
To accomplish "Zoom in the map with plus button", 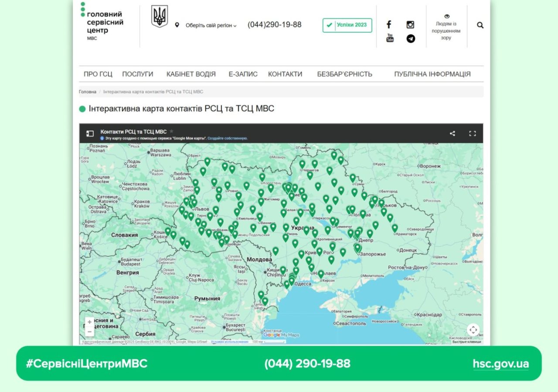I will pos(89,322).
